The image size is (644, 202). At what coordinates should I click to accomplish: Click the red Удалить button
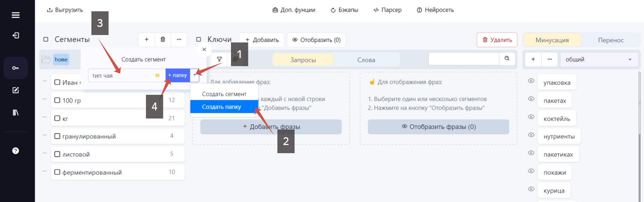497,40
